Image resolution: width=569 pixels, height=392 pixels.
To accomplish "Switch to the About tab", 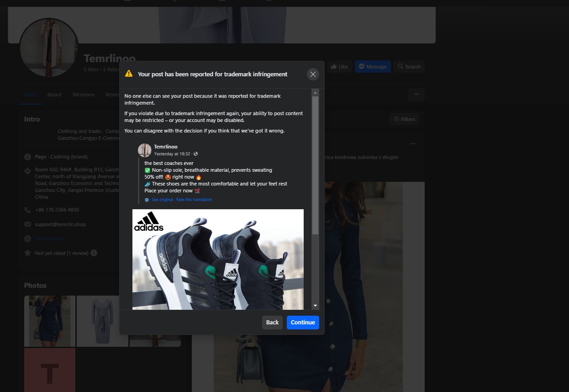I will 54,95.
